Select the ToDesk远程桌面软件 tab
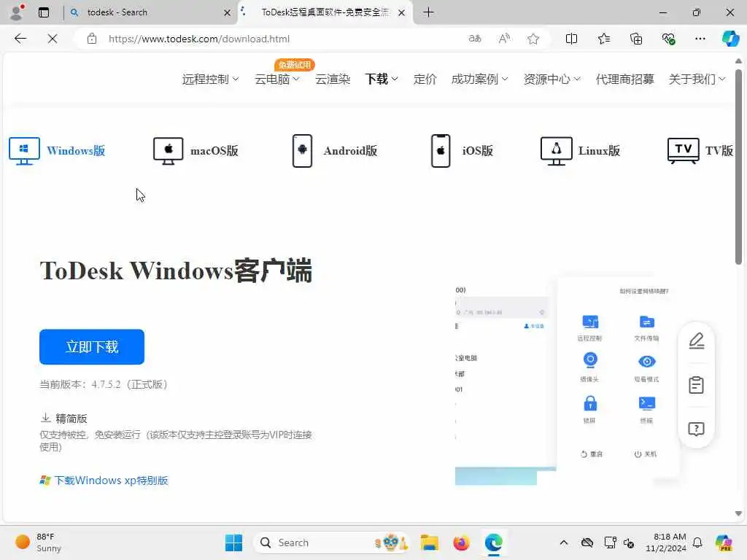 (x=325, y=12)
